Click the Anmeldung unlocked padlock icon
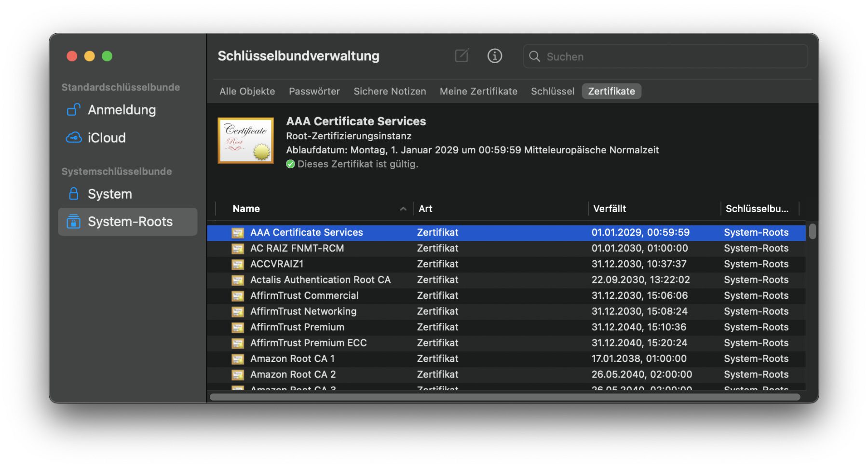The image size is (868, 468). [x=73, y=110]
